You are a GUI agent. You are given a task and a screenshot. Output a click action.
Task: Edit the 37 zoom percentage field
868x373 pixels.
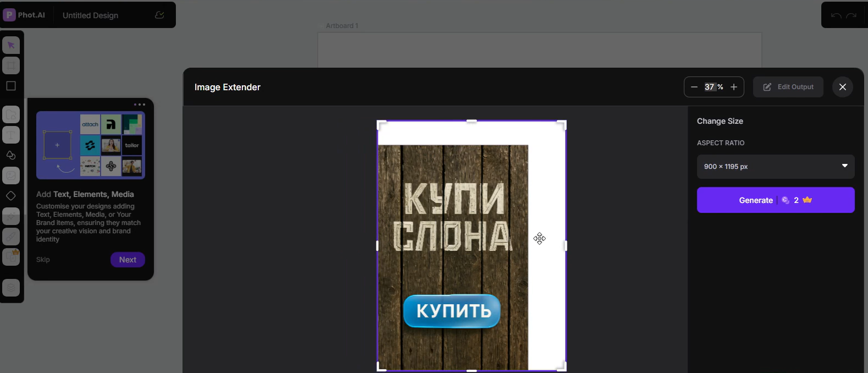(710, 87)
